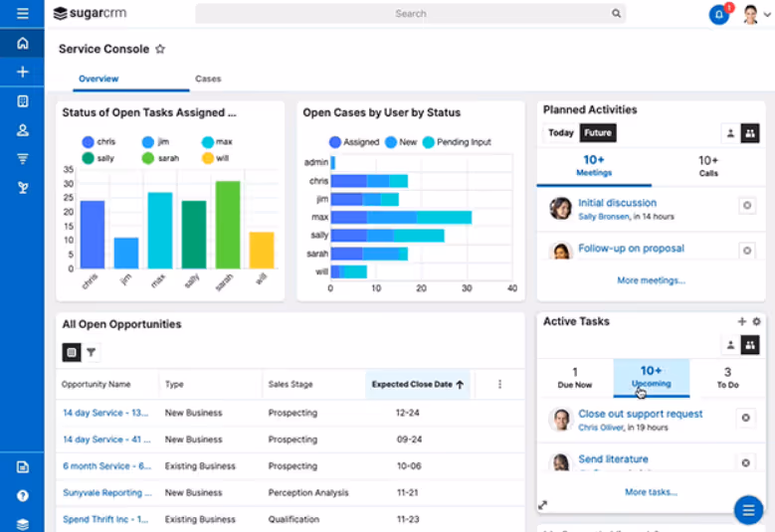Open the Contacts person icon in sidebar
775x532 pixels.
22,130
